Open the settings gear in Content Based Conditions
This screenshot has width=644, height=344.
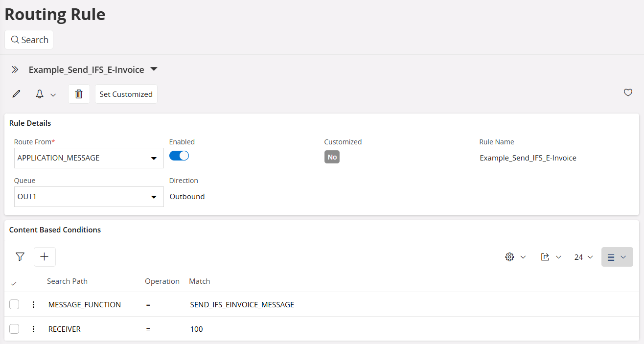(x=509, y=256)
